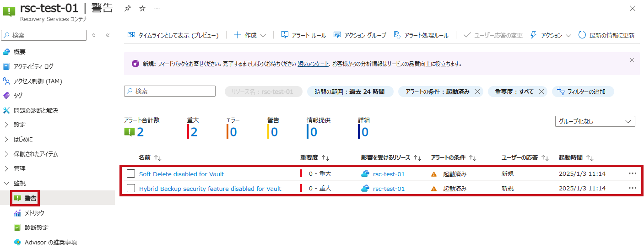644x249 pixels.
Task: Click フィルターの追加
Action: point(583,92)
